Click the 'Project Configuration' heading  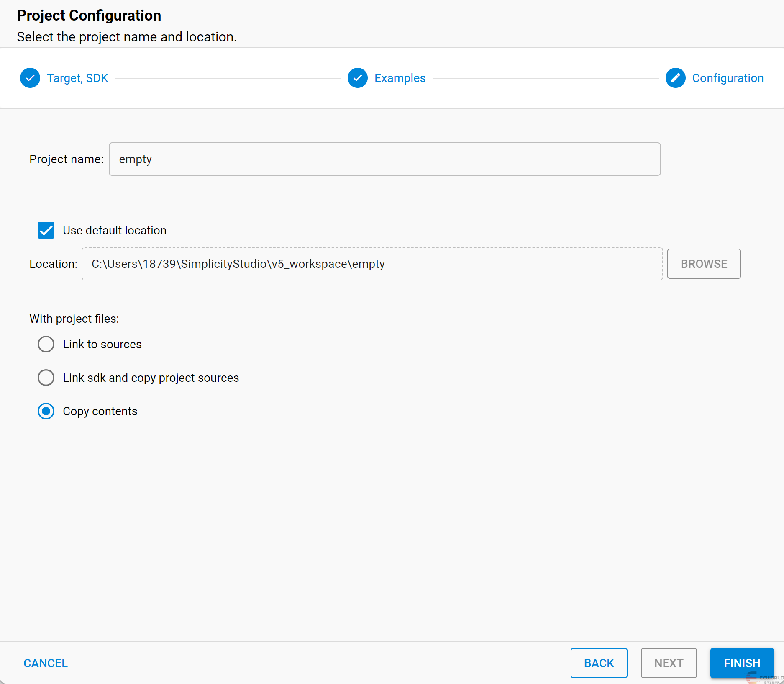click(x=89, y=15)
